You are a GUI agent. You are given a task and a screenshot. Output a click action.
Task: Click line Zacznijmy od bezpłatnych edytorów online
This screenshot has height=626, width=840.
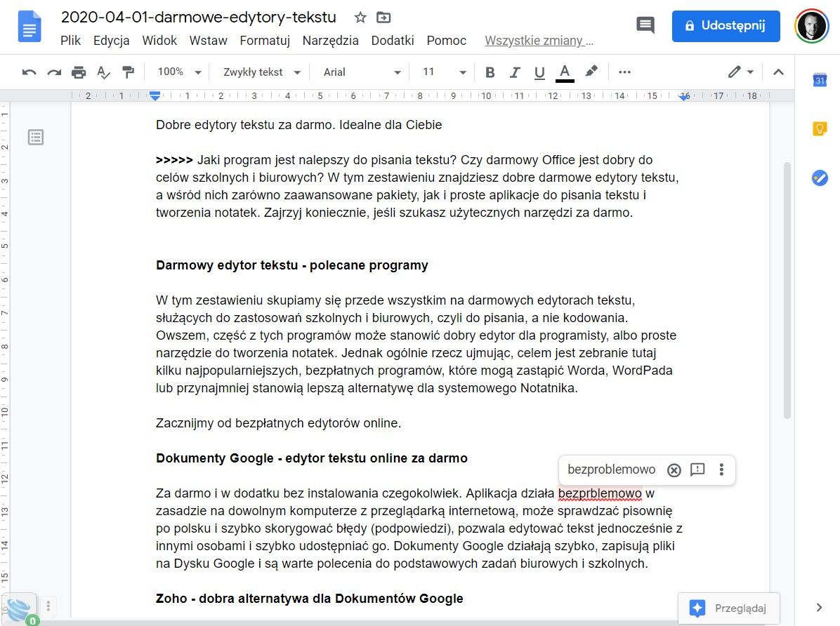(x=278, y=423)
